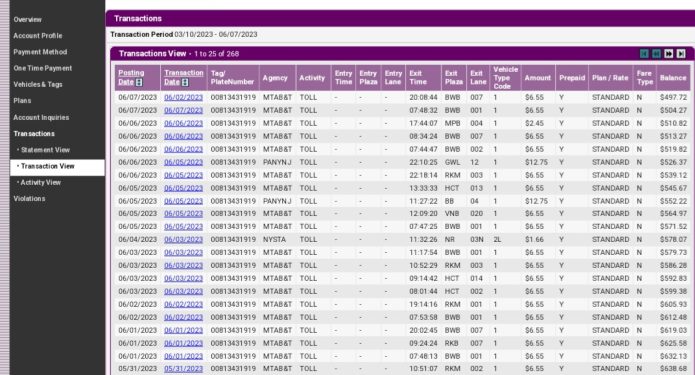The width and height of the screenshot is (695, 375).
Task: Click the Balance column header
Action: pos(673,78)
